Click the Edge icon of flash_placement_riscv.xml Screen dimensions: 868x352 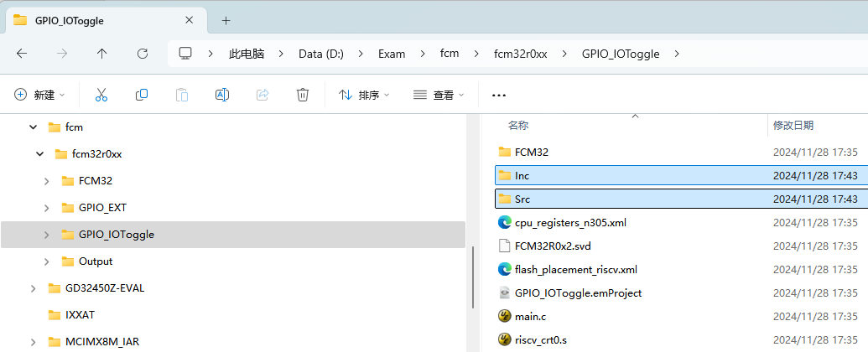(x=504, y=270)
